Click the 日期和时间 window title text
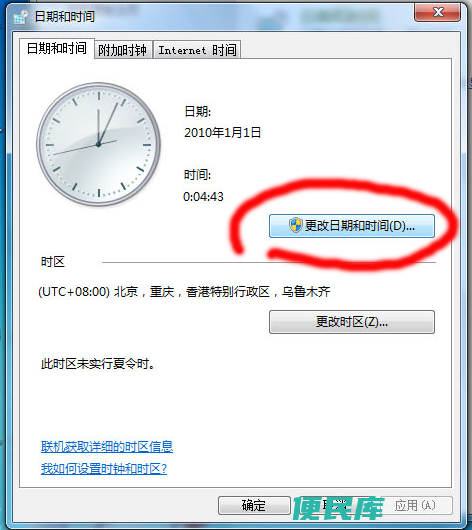 coord(65,16)
